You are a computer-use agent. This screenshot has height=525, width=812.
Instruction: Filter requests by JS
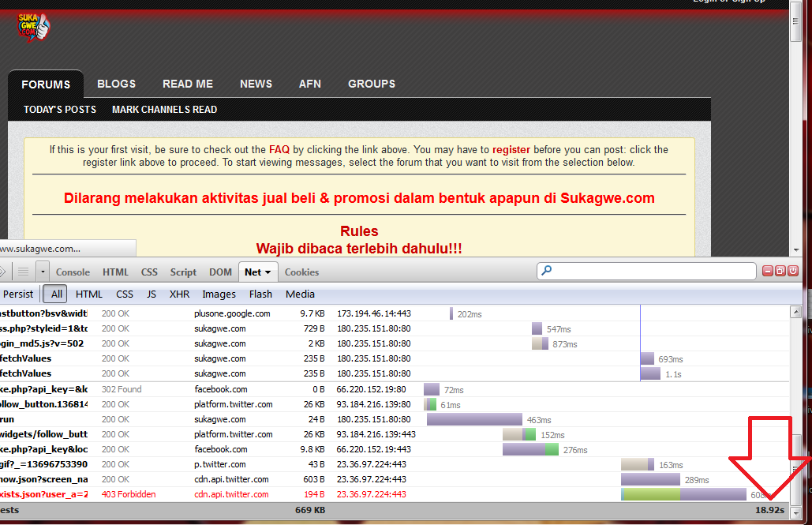tap(152, 294)
